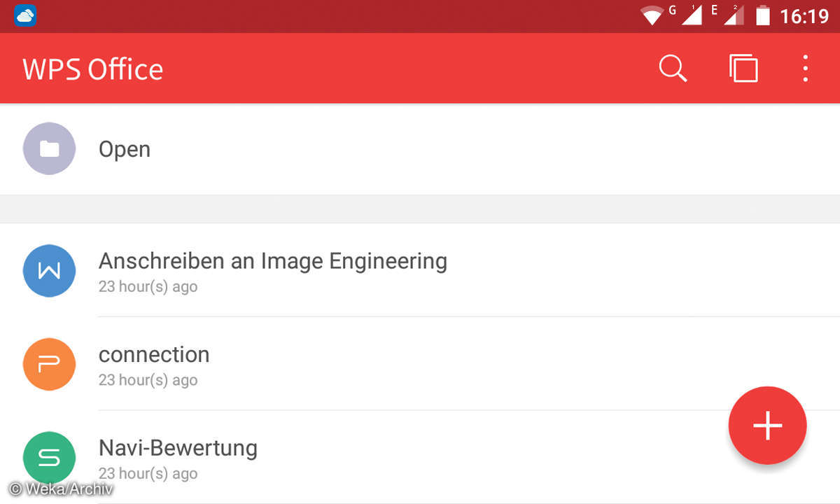Select the Open files row label
This screenshot has height=504, width=840.
(x=125, y=149)
